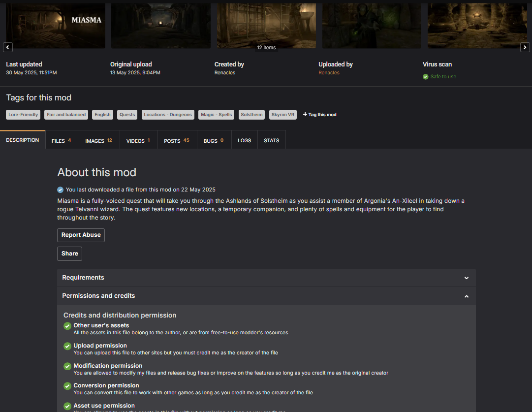The width and height of the screenshot is (532, 412).
Task: Click the date 13 May 2025, 9:04PM
Action: (x=135, y=73)
